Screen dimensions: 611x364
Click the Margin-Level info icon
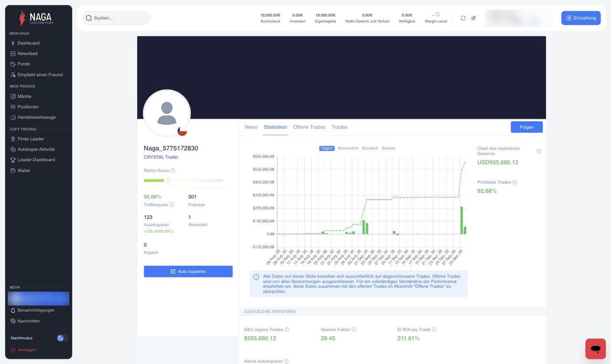(438, 14)
